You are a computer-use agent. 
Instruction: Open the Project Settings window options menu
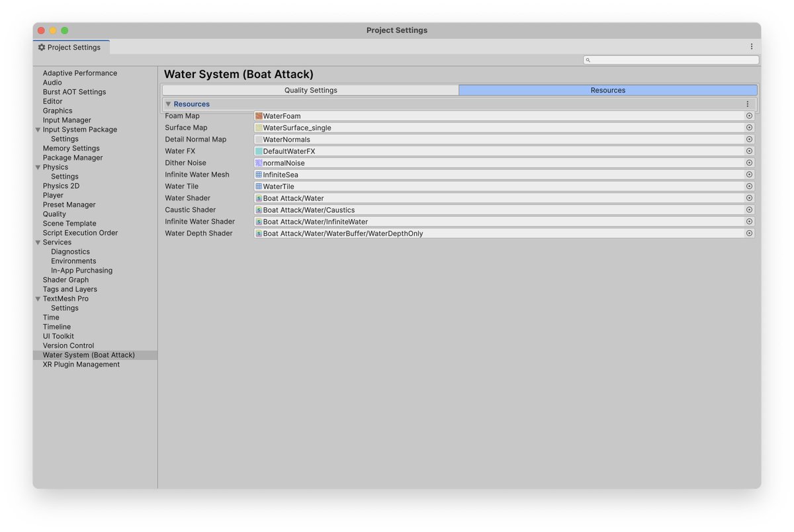[752, 47]
